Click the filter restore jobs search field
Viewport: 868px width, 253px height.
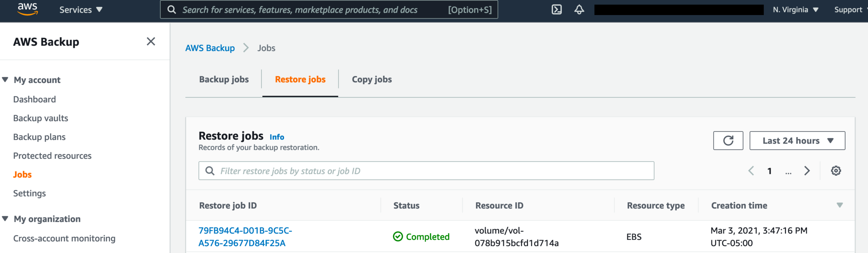coord(426,171)
